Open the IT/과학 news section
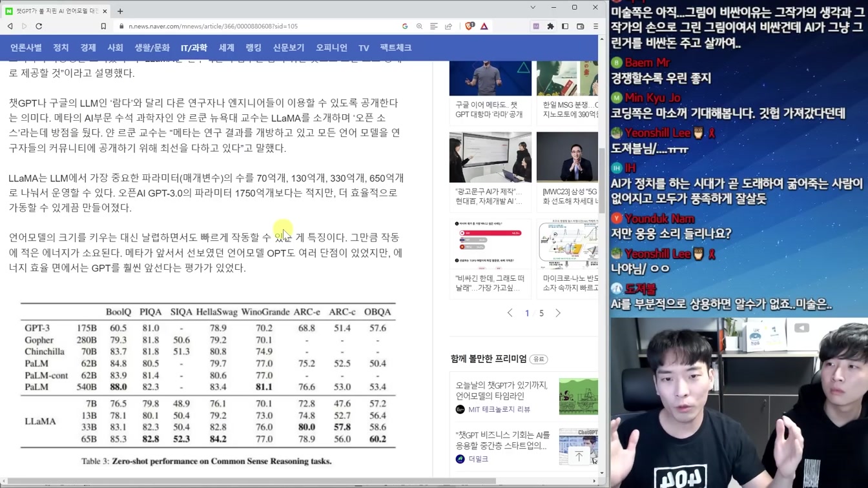 [194, 48]
